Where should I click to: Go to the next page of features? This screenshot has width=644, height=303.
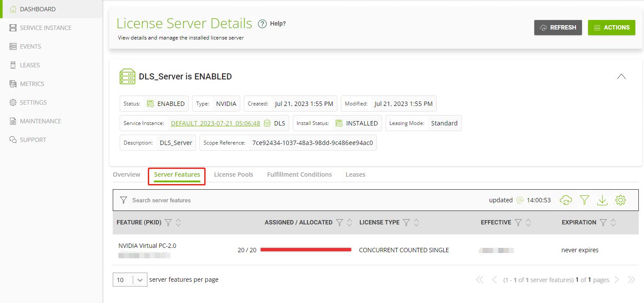click(617, 280)
